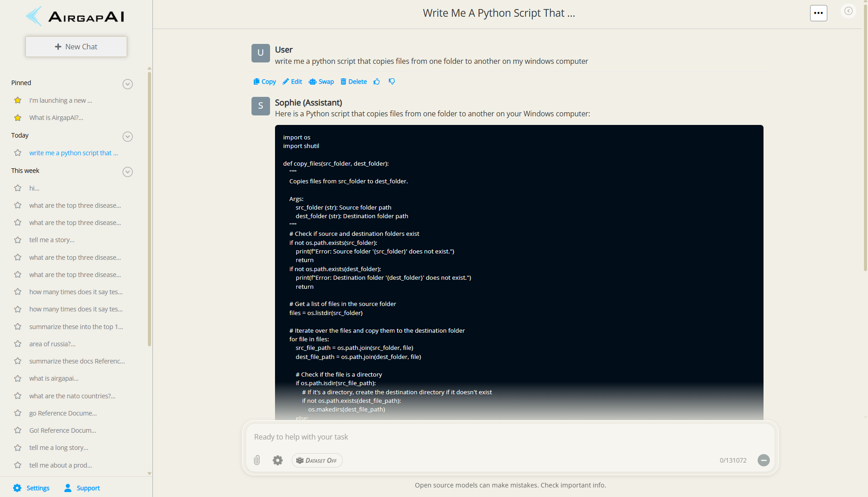Open Support in the sidebar footer
The image size is (868, 497).
point(82,488)
